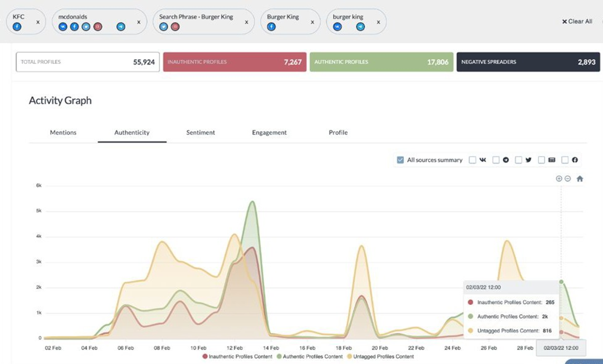Check the Facebook source checkbox
This screenshot has height=364, width=603.
click(x=565, y=160)
